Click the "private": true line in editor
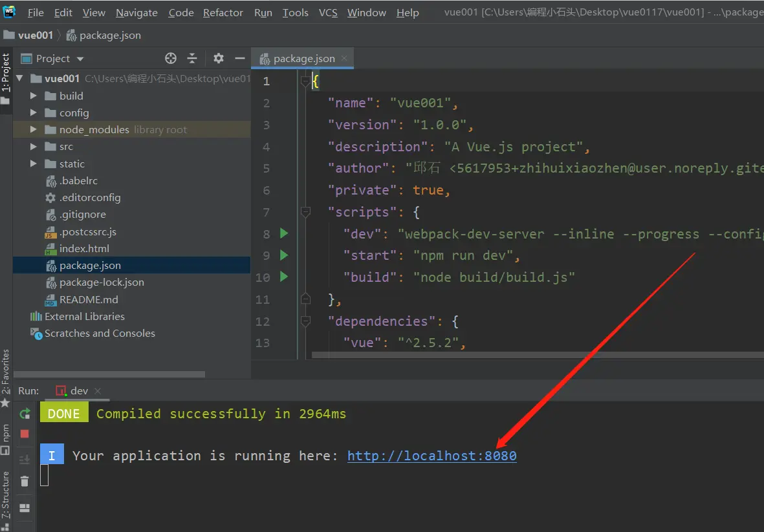The width and height of the screenshot is (764, 532). pyautogui.click(x=389, y=190)
